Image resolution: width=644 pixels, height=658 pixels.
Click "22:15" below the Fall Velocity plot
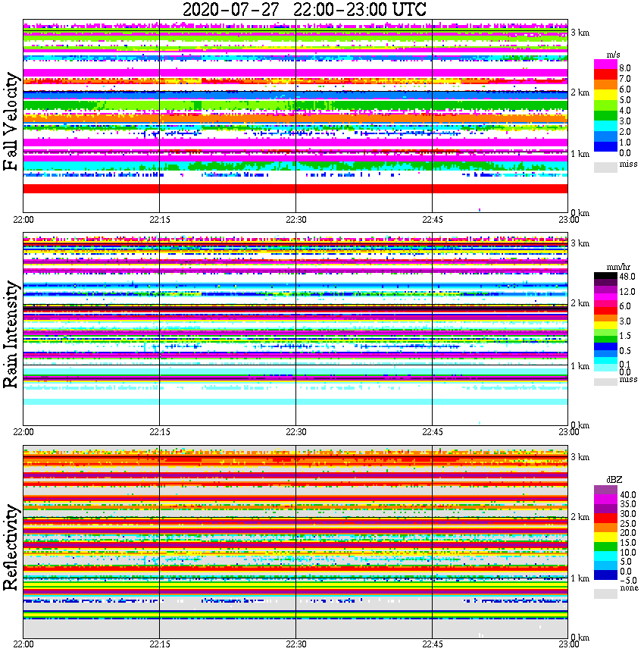pyautogui.click(x=160, y=220)
